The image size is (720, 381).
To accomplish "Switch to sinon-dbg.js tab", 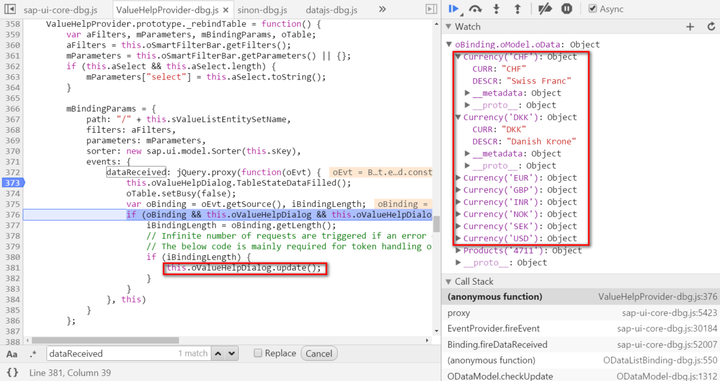I will pos(262,10).
